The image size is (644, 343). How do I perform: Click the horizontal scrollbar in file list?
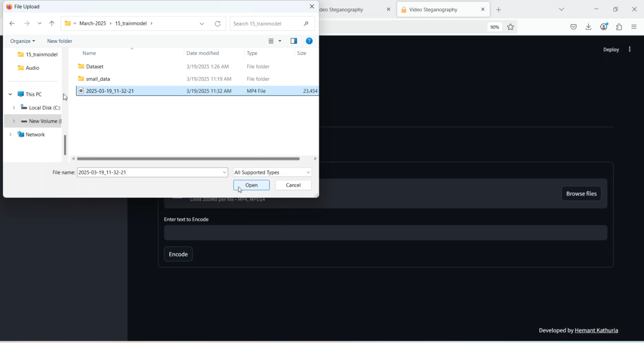click(188, 159)
